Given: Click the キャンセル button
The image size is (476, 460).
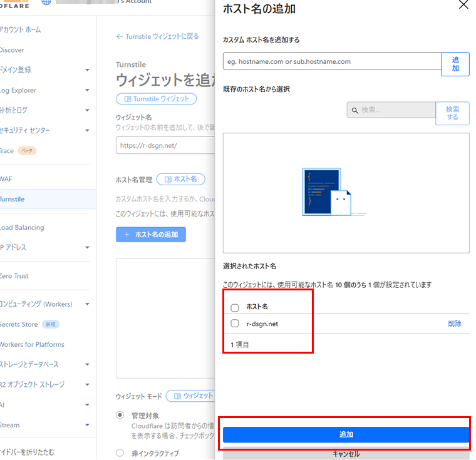Looking at the screenshot, I should point(346,454).
